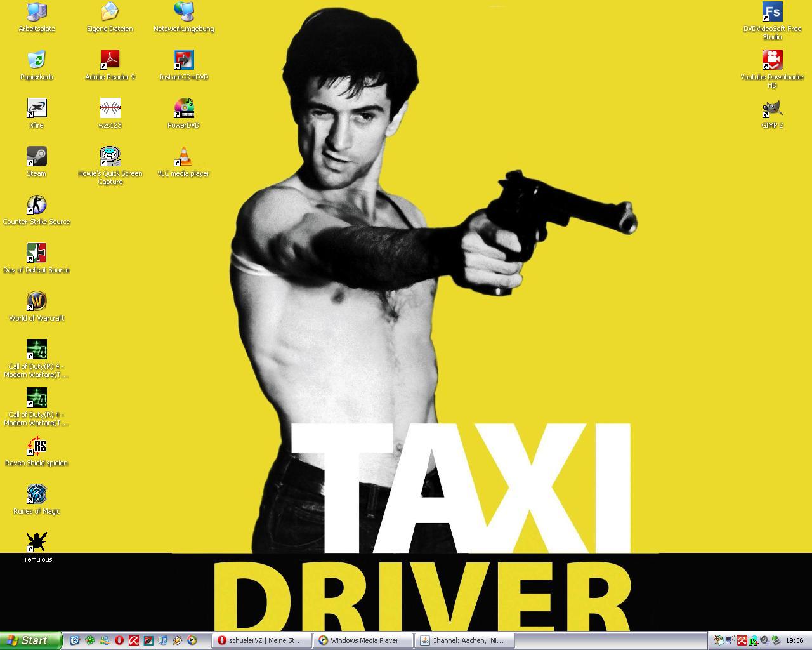812x650 pixels.
Task: Launch the PowerDVD shortcut
Action: (183, 114)
